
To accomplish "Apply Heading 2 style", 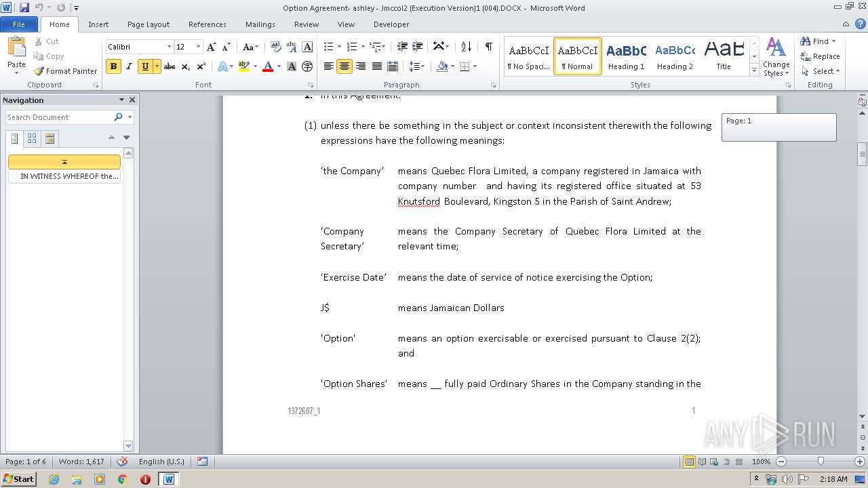I will click(675, 56).
